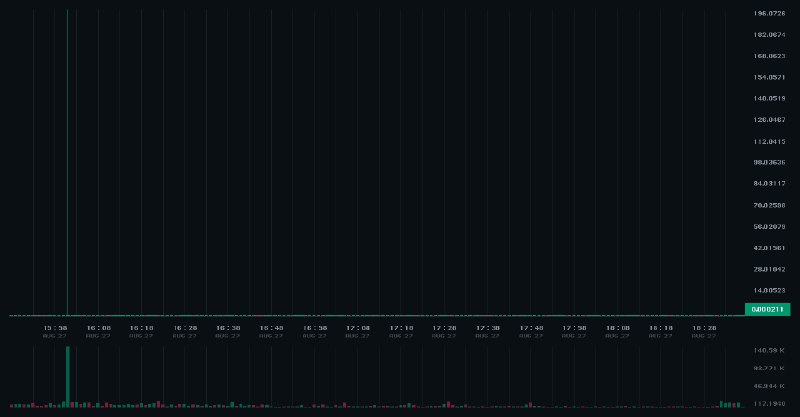Viewport: 800px width, 417px height.
Task: Click the 182.0674 price axis label
Action: 769,35
